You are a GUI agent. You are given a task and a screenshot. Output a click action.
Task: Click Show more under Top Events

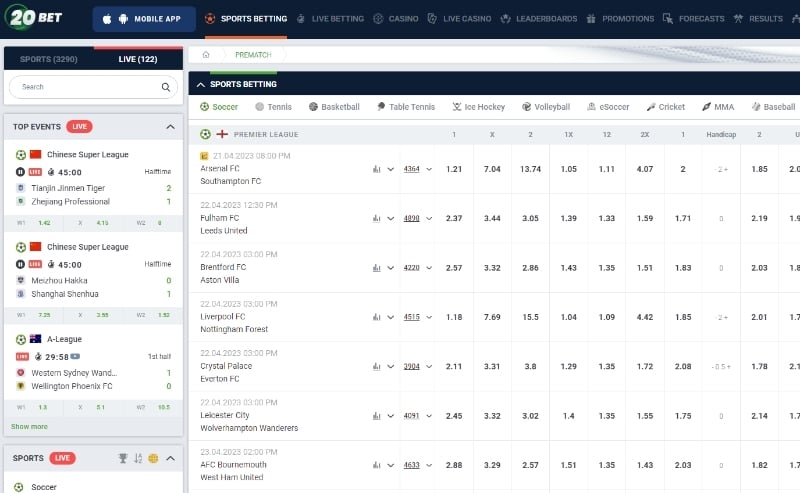coord(29,427)
